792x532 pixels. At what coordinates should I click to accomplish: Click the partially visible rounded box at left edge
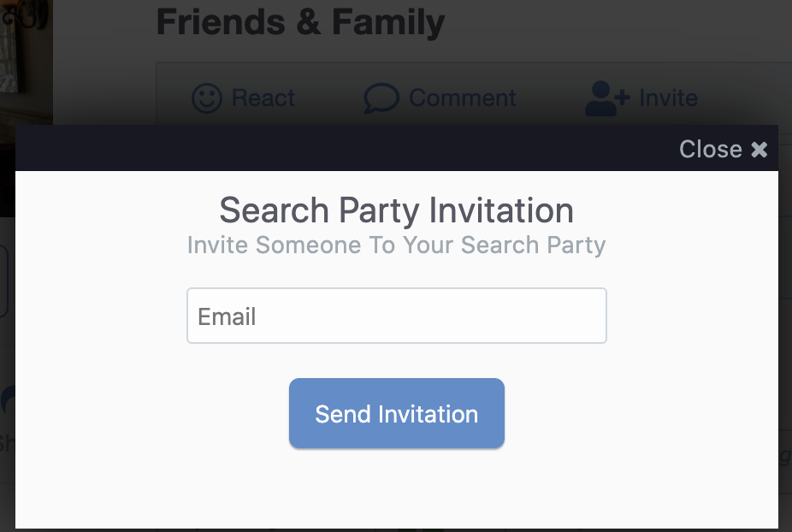(x=4, y=281)
